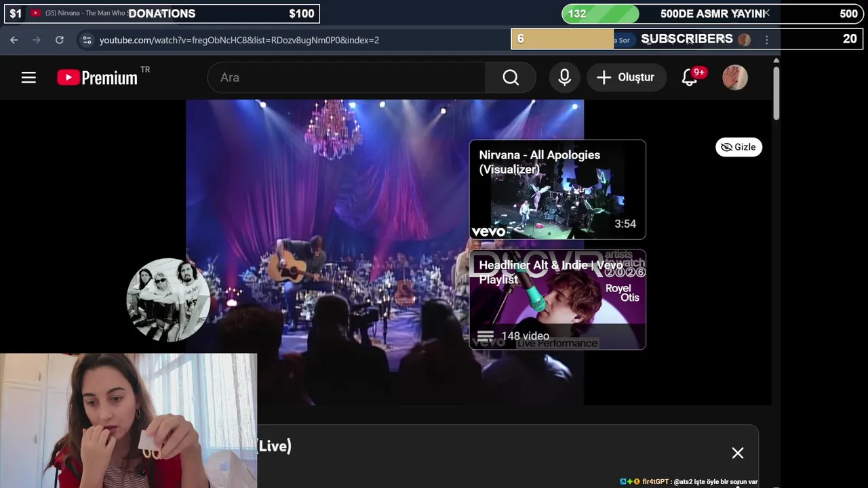Focus the Ara search field
868x488 pixels.
347,77
